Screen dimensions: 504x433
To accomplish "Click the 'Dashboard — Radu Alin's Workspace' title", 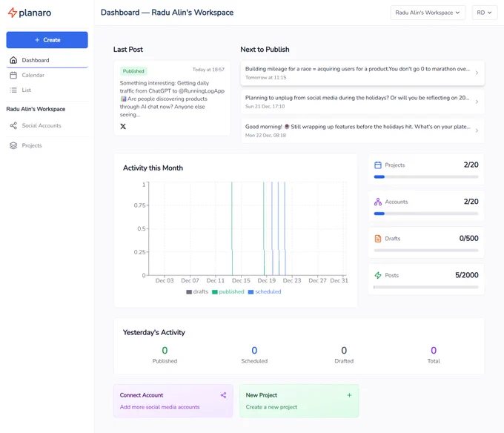I will pyautogui.click(x=168, y=13).
